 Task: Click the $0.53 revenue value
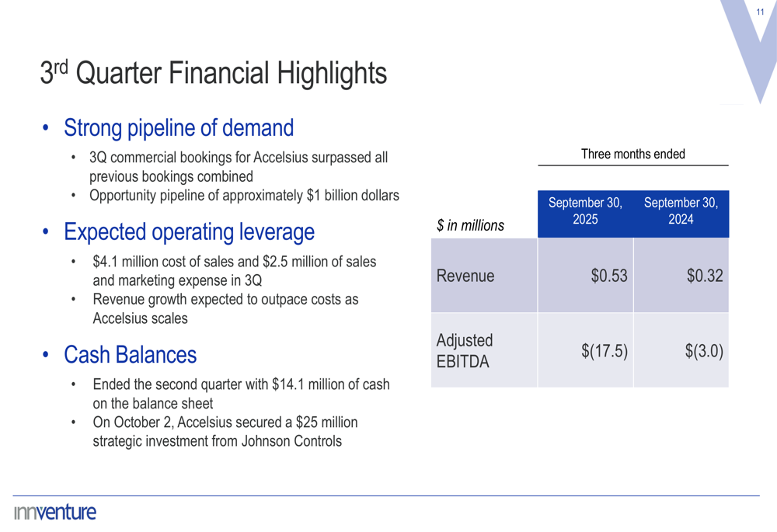609,276
